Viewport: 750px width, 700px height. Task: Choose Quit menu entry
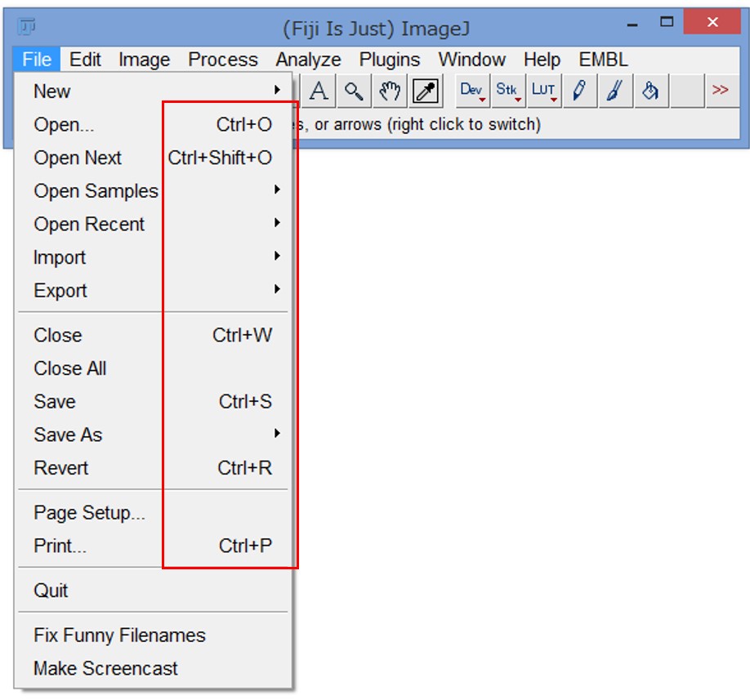(x=153, y=591)
